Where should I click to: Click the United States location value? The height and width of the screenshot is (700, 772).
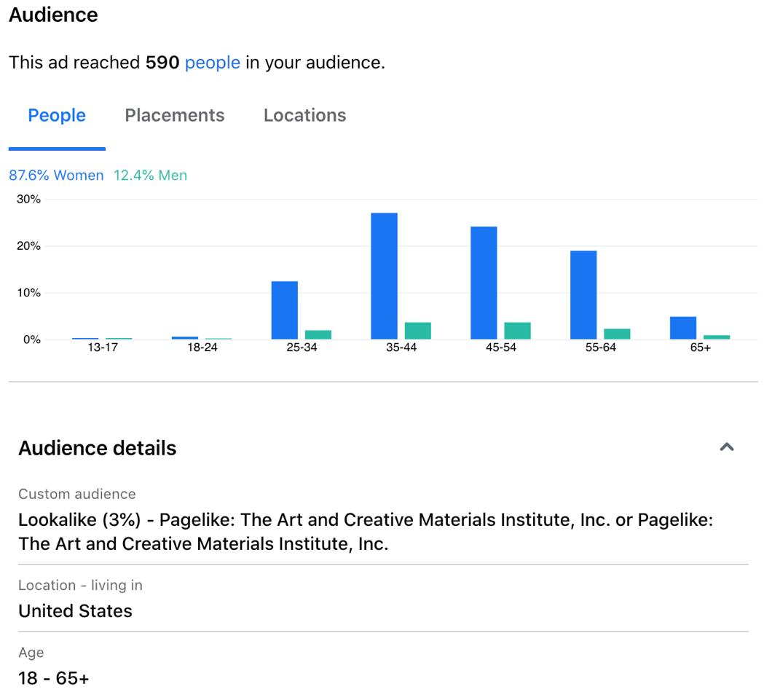75,611
